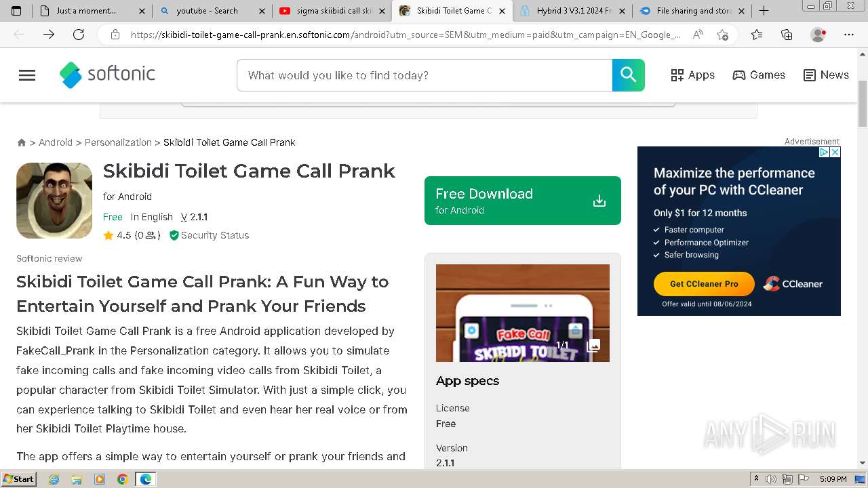Open Internet Explorer from the taskbar

point(54,479)
